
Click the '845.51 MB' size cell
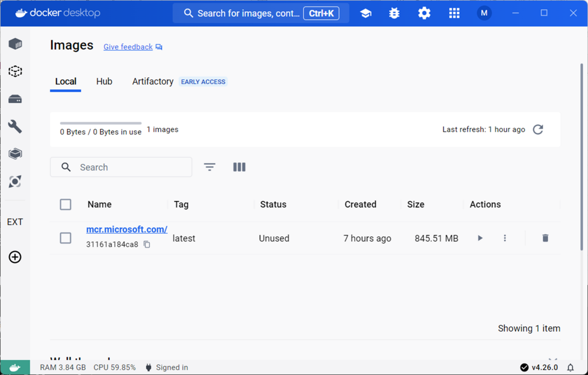436,238
